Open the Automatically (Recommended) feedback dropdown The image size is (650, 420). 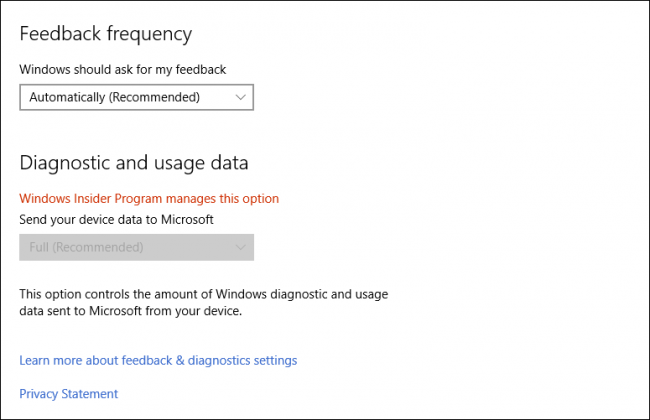(x=136, y=97)
